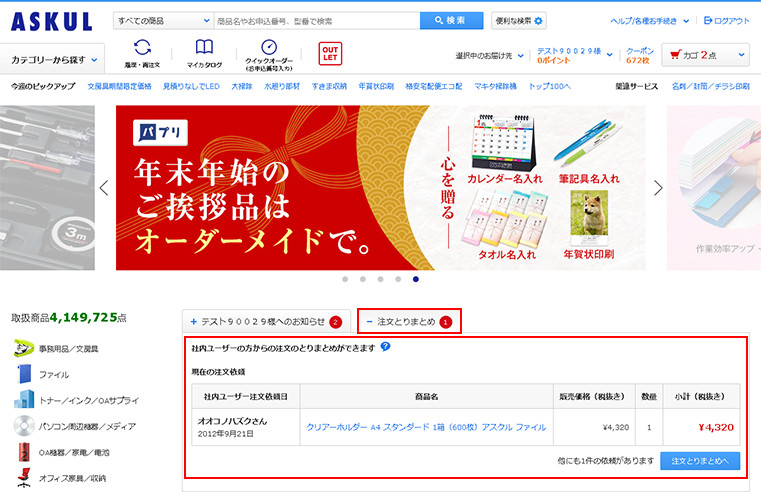Click the product search input field

point(315,21)
